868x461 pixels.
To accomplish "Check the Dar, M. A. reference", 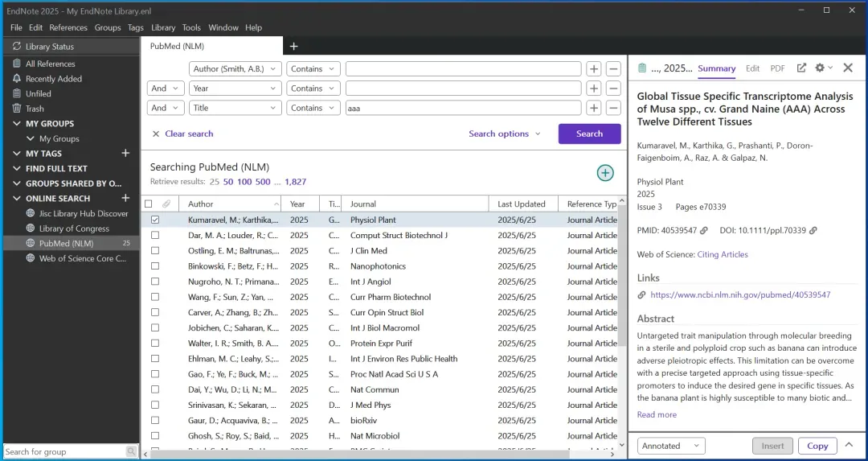I will point(155,235).
